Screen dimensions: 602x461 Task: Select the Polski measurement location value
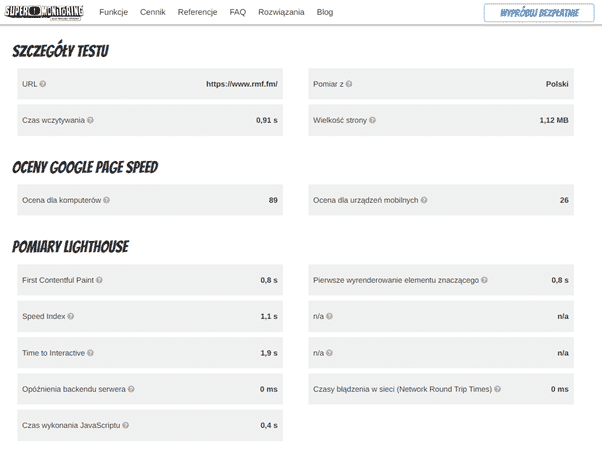click(557, 84)
